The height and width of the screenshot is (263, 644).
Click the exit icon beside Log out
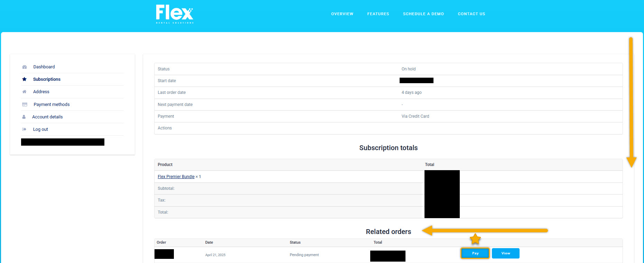coord(24,129)
